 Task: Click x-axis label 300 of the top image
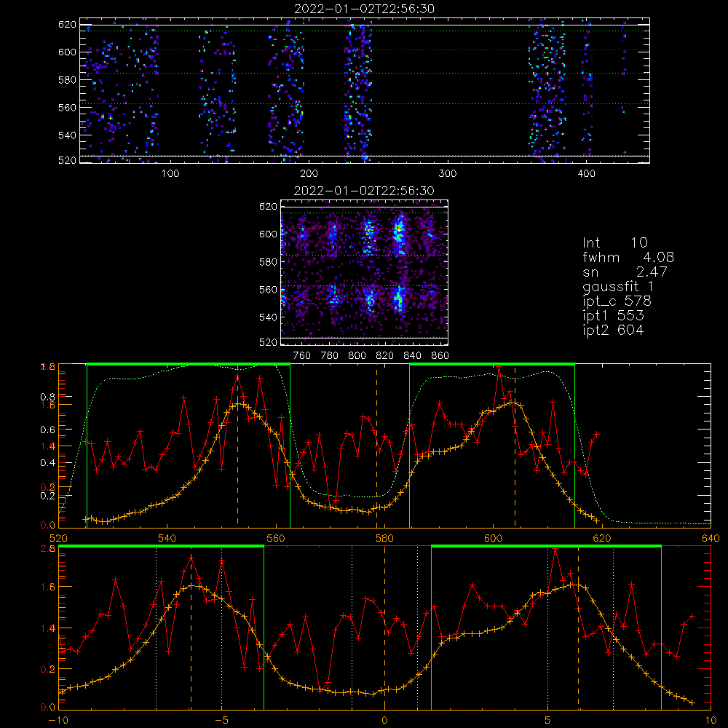click(448, 174)
